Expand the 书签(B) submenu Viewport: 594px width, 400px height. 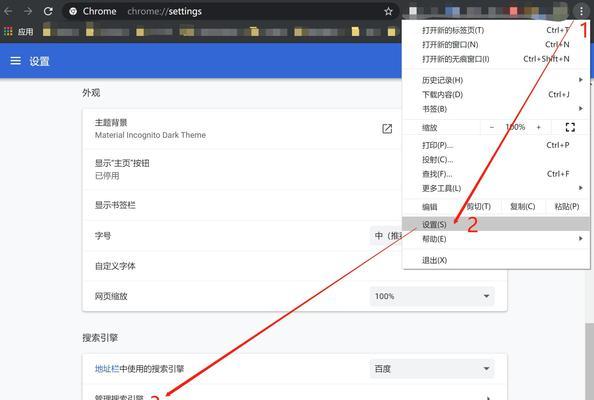tap(496, 109)
